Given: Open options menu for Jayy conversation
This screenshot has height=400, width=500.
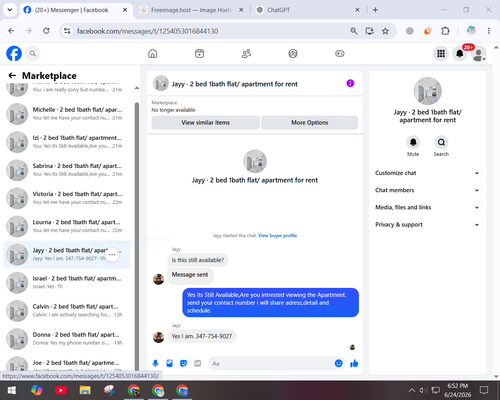Looking at the screenshot, I should coord(112,255).
